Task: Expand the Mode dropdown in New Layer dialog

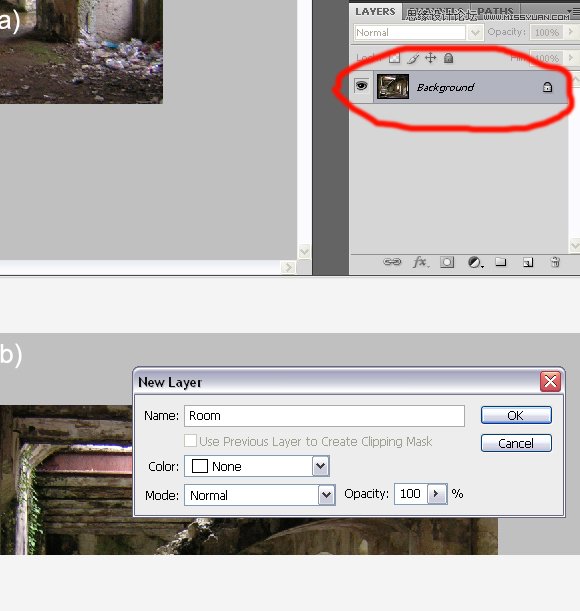Action: (326, 495)
